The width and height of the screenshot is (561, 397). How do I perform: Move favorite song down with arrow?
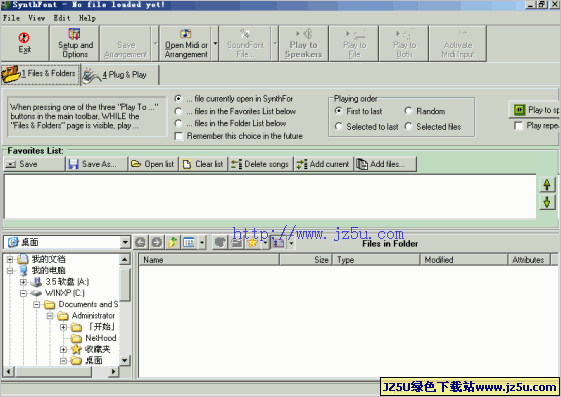[x=547, y=202]
